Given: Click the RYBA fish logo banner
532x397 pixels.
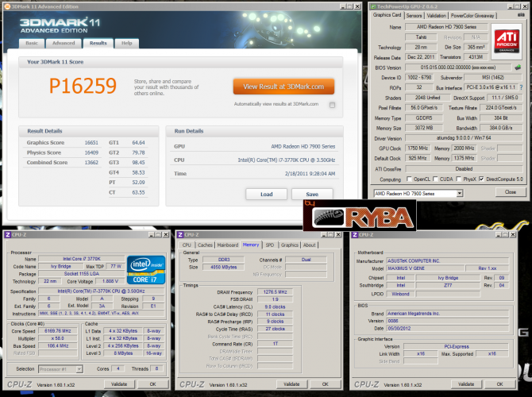Looking at the screenshot, I should coord(360,216).
